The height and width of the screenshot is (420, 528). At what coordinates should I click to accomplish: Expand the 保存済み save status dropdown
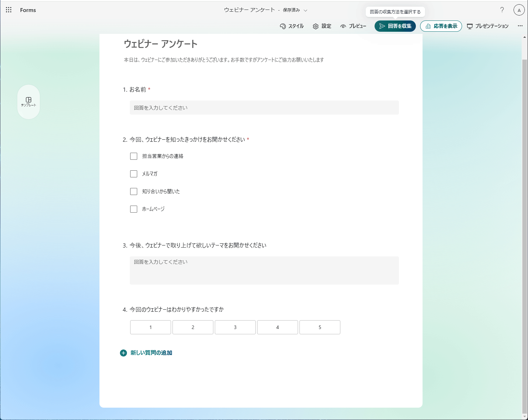pyautogui.click(x=305, y=10)
